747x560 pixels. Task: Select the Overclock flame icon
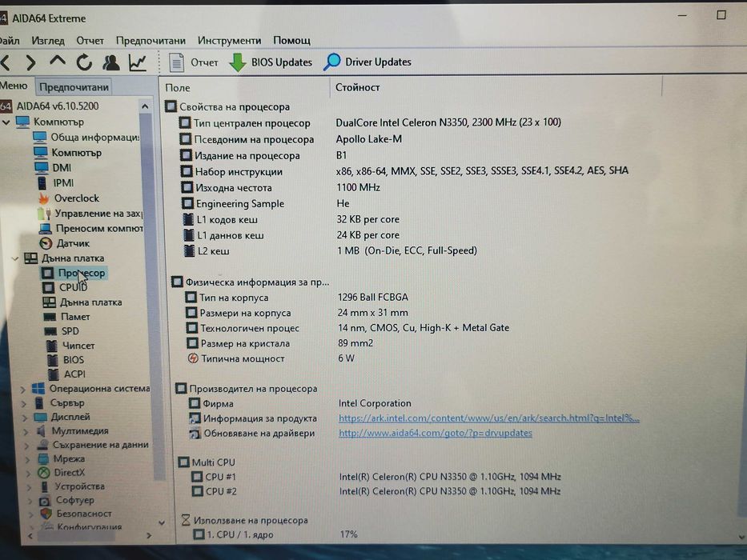pyautogui.click(x=44, y=198)
